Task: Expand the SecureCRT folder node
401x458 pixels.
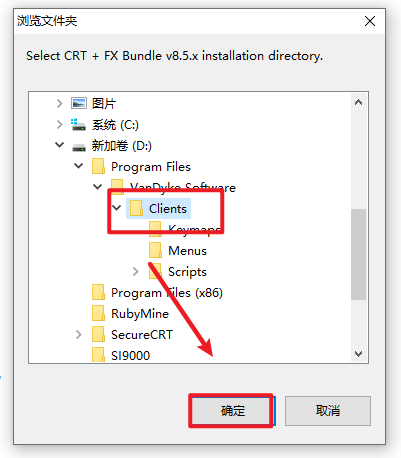Action: [x=79, y=334]
